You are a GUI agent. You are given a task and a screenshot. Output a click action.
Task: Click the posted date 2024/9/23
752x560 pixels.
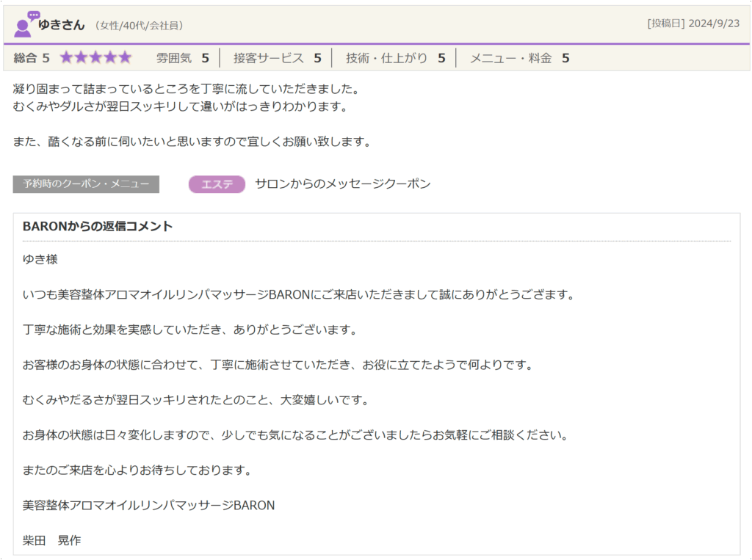tap(713, 23)
